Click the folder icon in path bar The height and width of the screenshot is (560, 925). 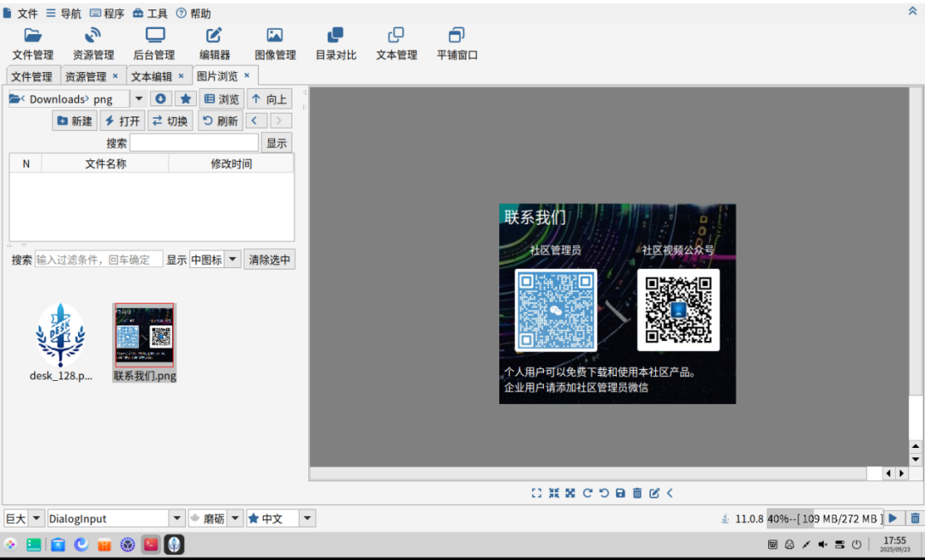click(16, 99)
